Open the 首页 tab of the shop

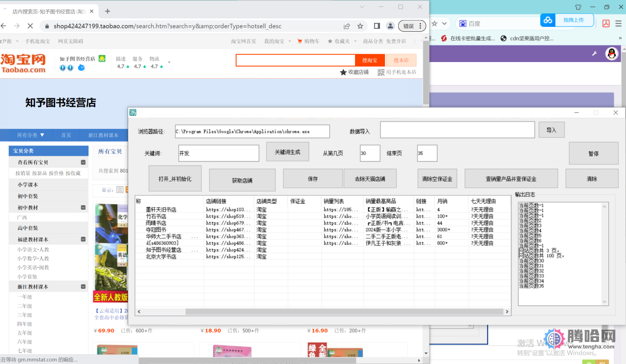pos(66,135)
